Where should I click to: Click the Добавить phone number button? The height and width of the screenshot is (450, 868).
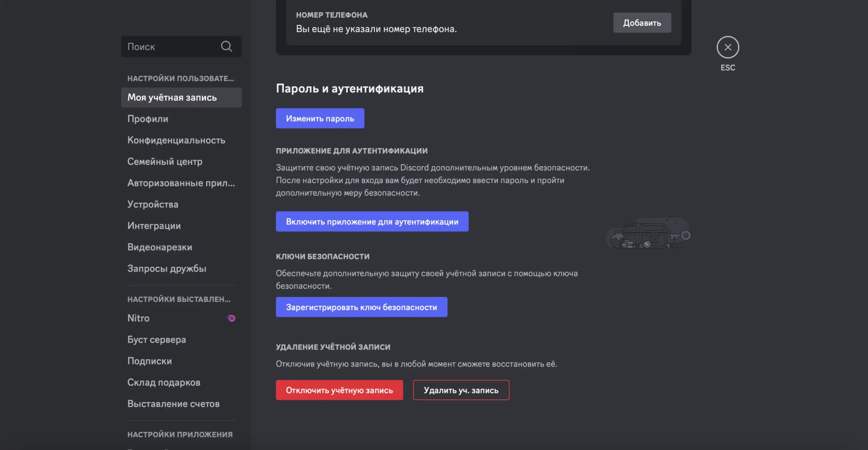(x=642, y=23)
